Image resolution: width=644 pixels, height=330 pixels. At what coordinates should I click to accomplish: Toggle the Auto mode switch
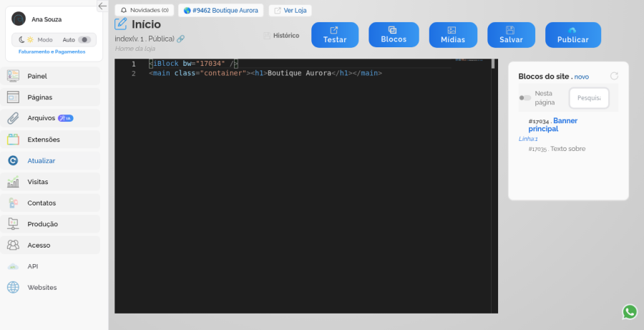pos(84,40)
